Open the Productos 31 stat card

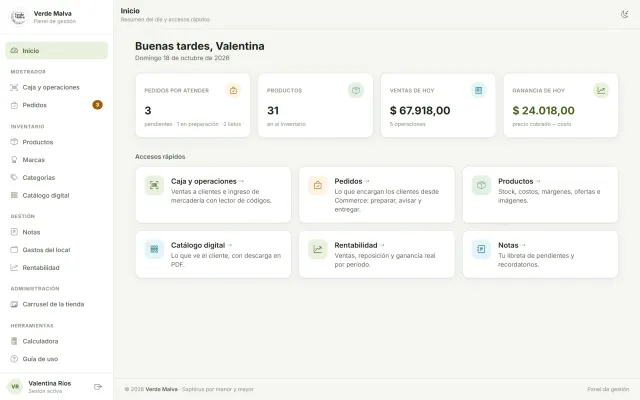[x=316, y=105]
